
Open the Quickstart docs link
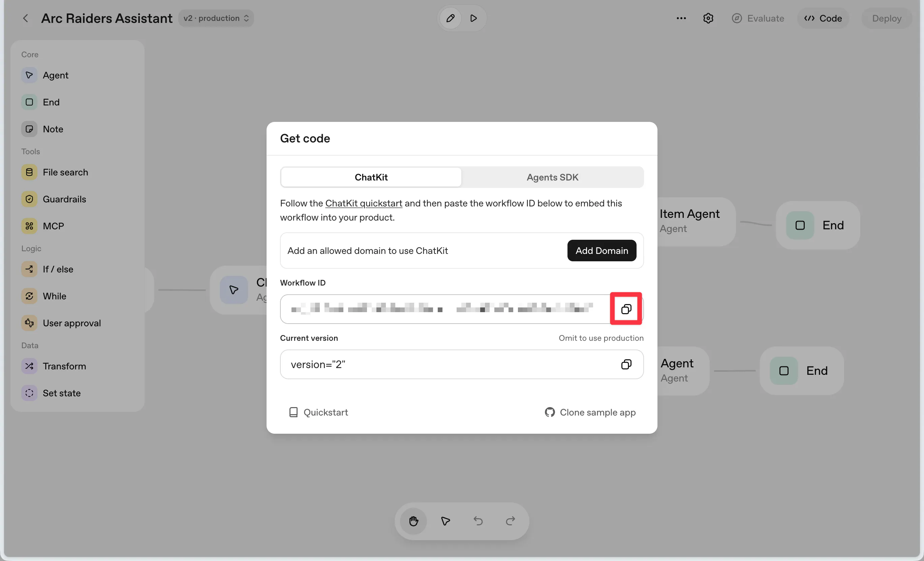click(x=319, y=412)
